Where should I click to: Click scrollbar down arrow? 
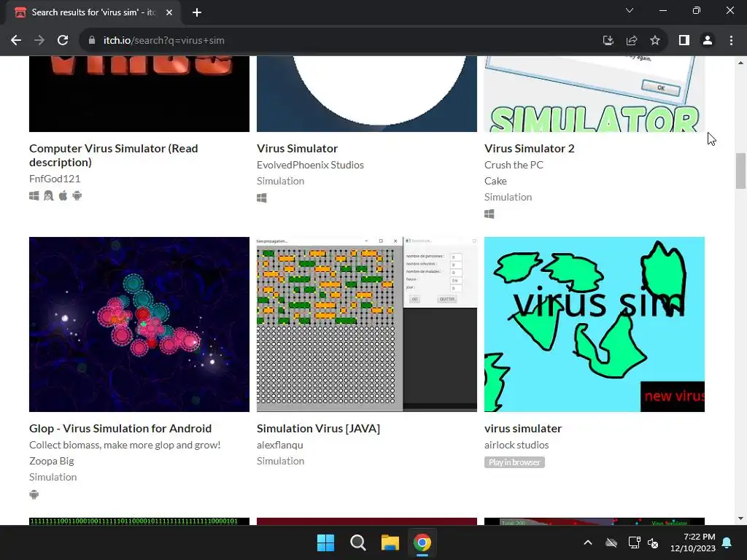pyautogui.click(x=740, y=518)
